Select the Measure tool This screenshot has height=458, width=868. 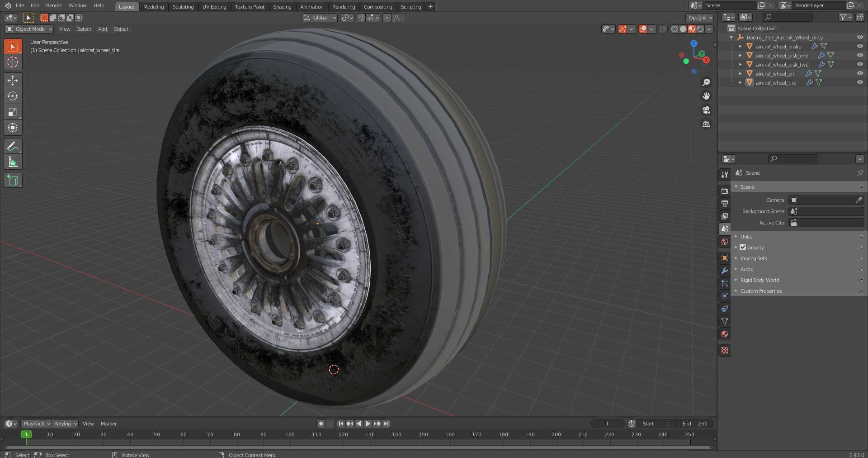pos(13,162)
